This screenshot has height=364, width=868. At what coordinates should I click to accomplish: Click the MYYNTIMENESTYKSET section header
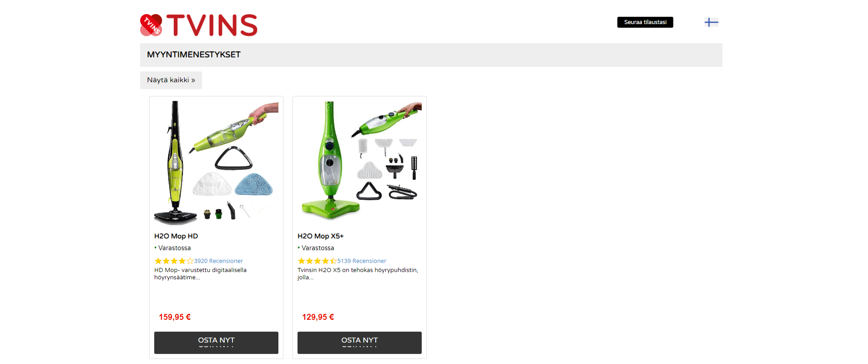(x=194, y=55)
